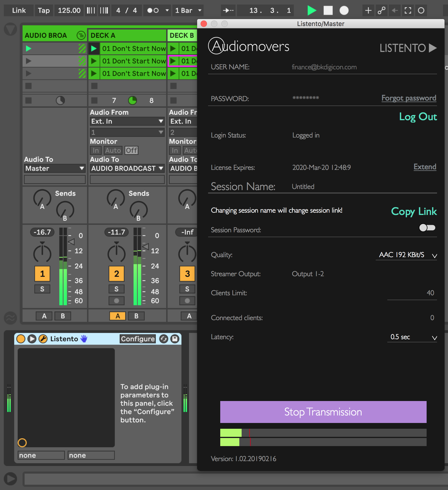Click the MIDI arrangement overdub plus icon
Viewport: 448px width, 490px height.
click(368, 10)
